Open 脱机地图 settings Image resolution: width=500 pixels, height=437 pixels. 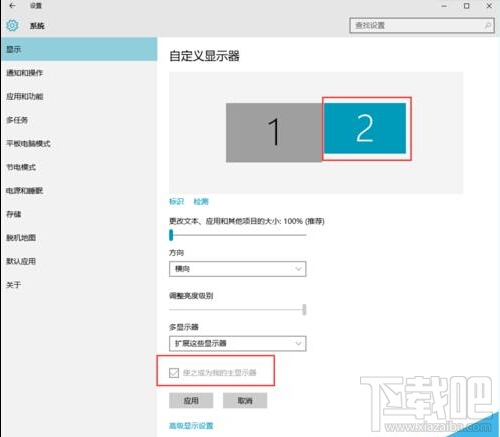[79, 238]
